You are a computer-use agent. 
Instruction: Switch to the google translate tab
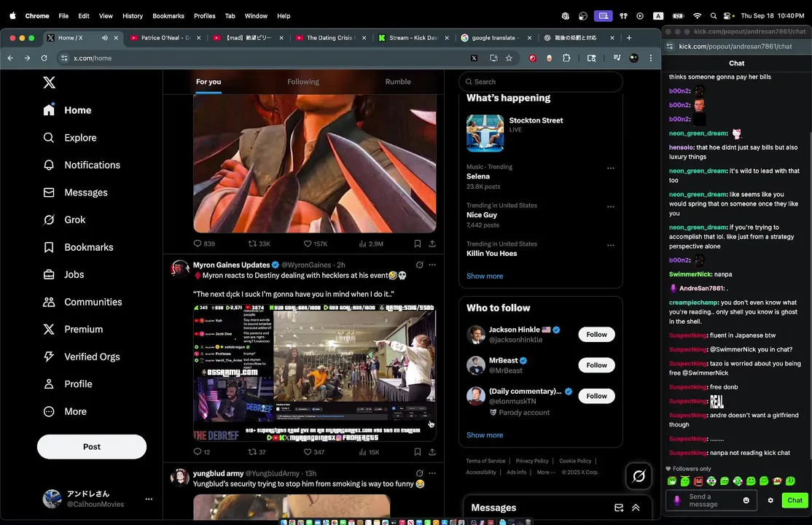click(496, 38)
